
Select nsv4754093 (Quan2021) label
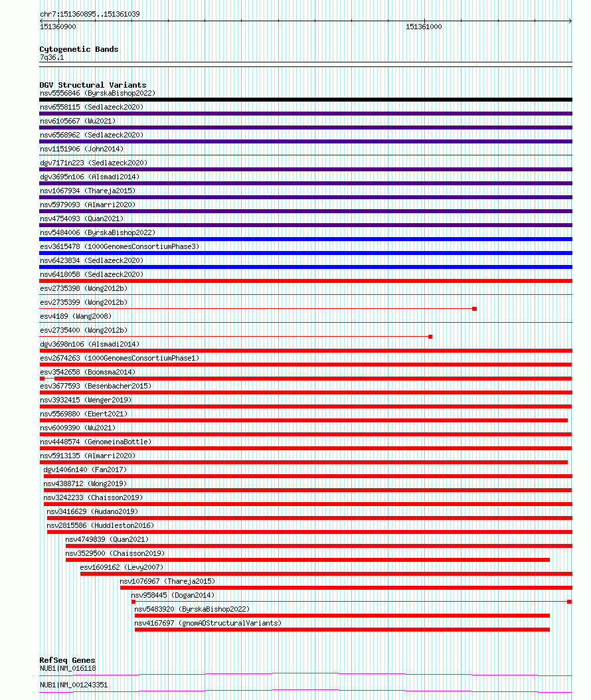[x=82, y=219]
